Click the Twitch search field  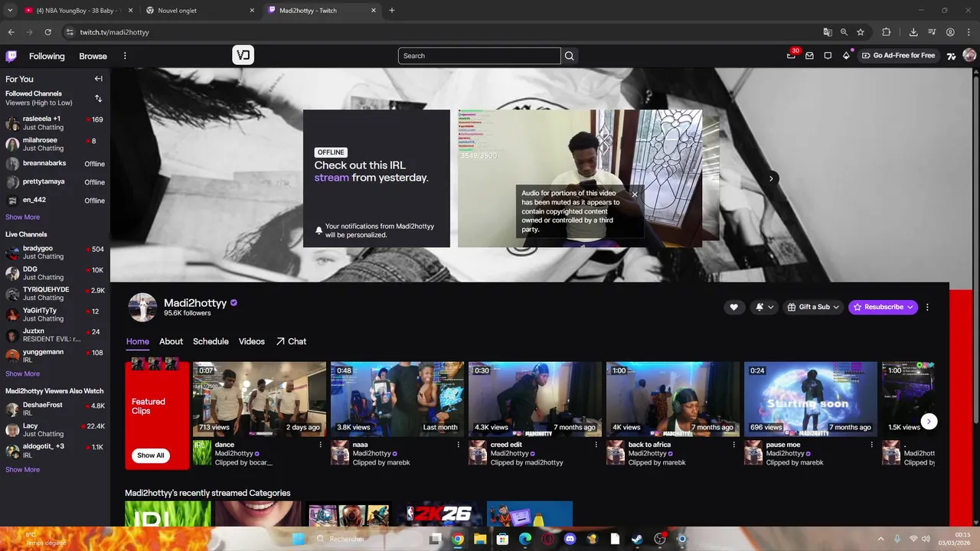(479, 56)
